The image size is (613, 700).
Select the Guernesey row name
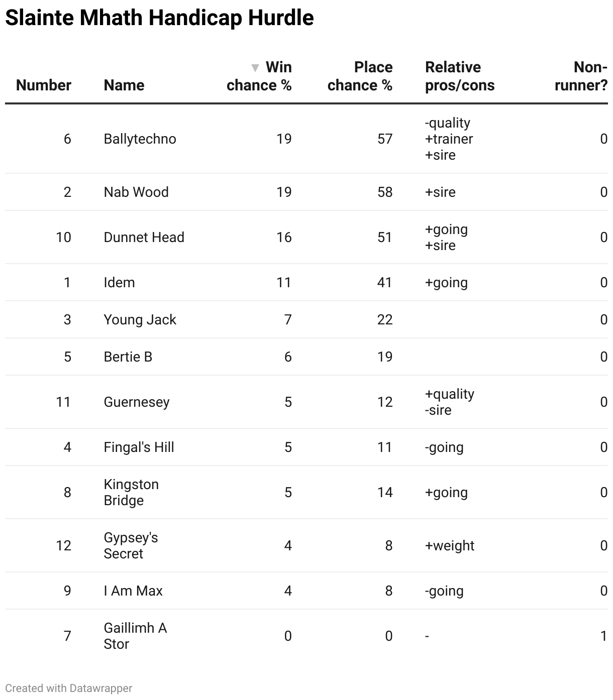(137, 402)
